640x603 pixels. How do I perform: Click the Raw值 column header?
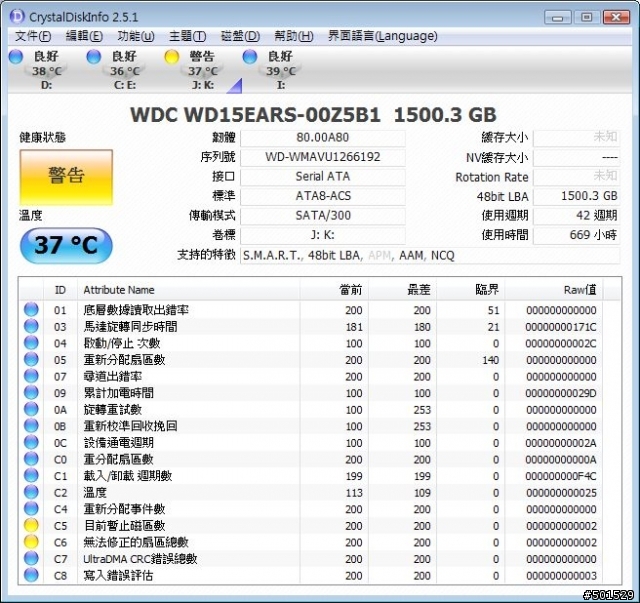point(553,290)
